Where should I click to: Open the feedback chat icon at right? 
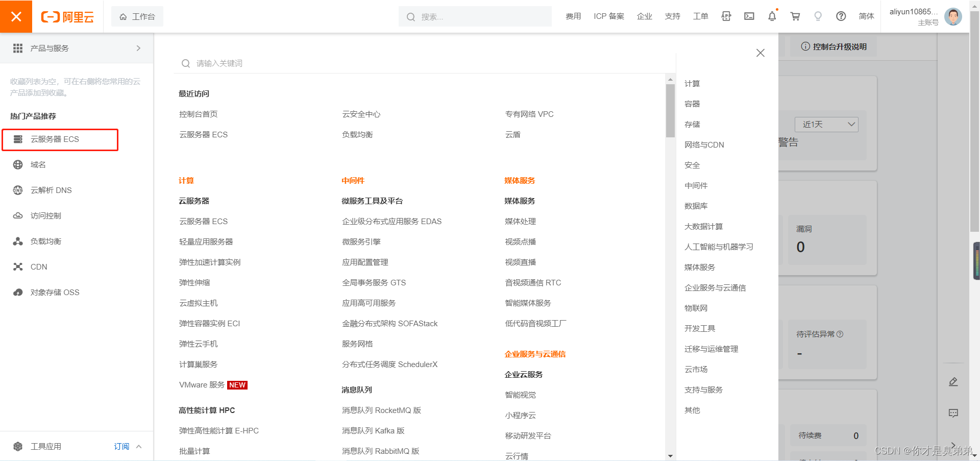coord(953,413)
